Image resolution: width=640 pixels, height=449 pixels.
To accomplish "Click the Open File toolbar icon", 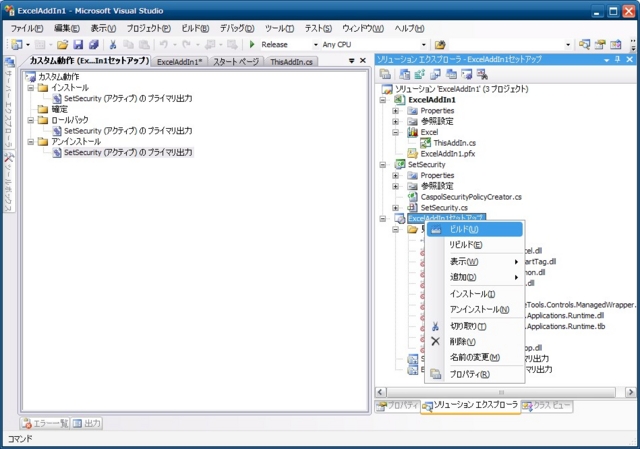I will point(62,44).
